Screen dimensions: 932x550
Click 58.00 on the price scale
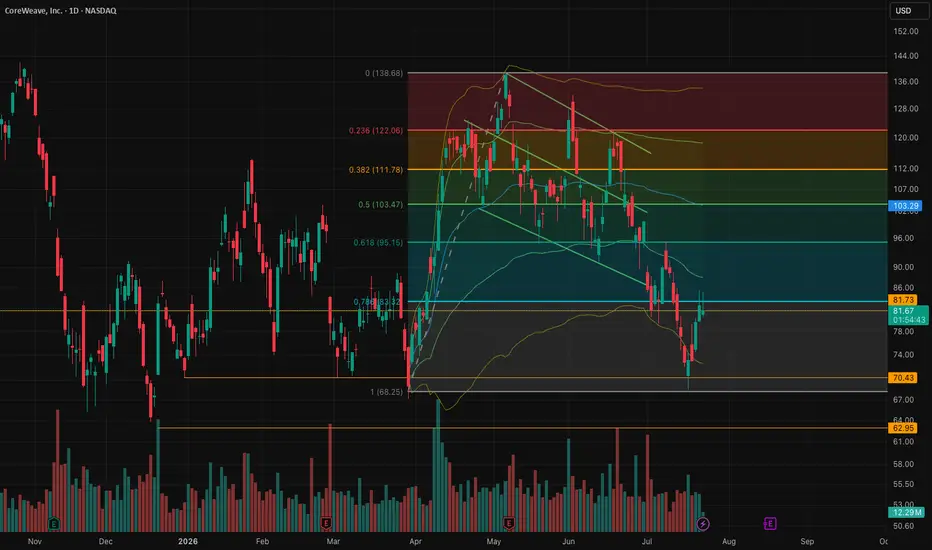pos(903,464)
